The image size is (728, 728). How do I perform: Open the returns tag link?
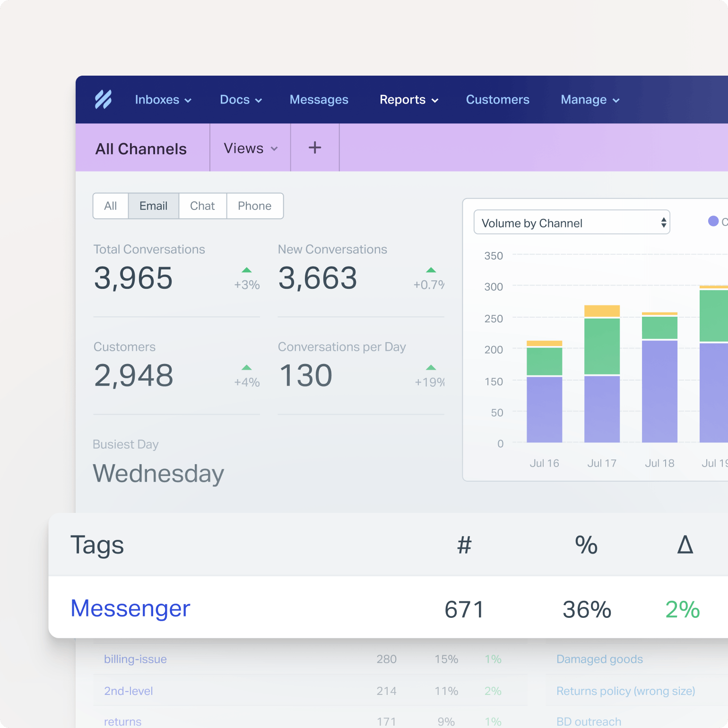(x=122, y=721)
